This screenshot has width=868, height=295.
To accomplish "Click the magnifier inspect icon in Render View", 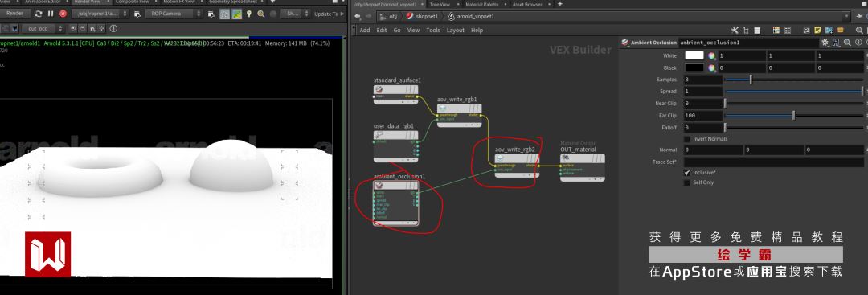I will [261, 14].
